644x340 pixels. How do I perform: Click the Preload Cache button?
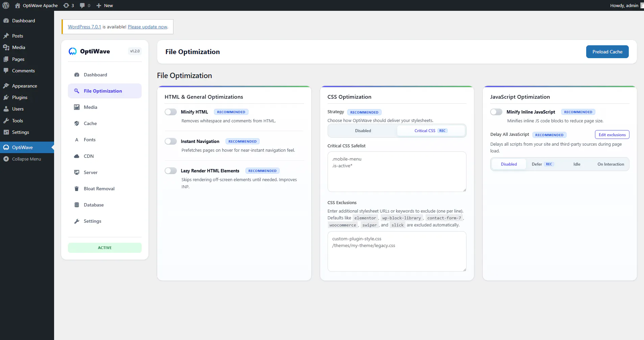point(607,52)
